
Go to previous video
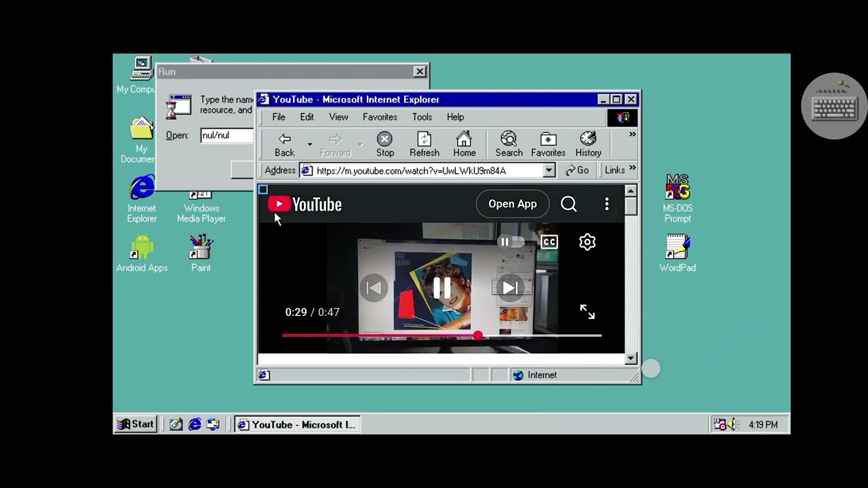(x=374, y=288)
